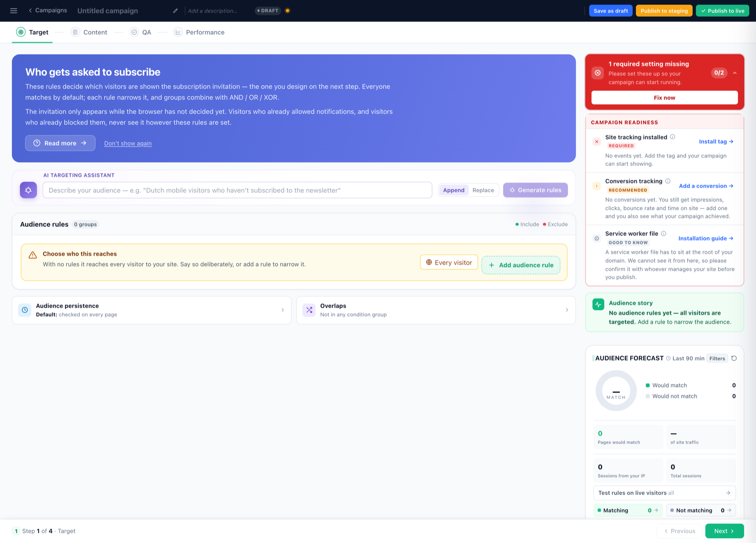The width and height of the screenshot is (756, 543).
Task: Click info icon beside Conversion tracking
Action: click(x=668, y=181)
